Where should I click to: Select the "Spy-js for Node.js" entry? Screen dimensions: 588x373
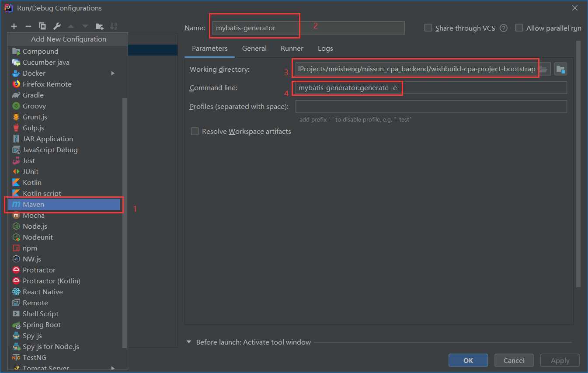51,346
